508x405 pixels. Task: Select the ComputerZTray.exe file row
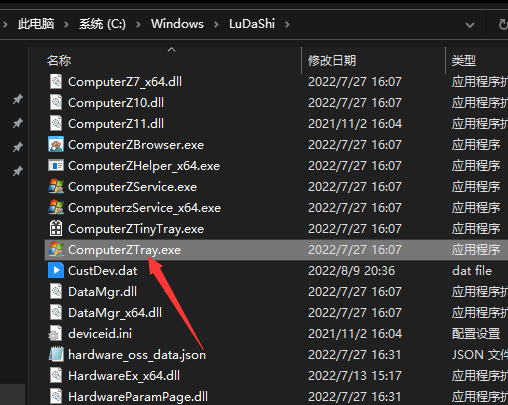point(276,250)
